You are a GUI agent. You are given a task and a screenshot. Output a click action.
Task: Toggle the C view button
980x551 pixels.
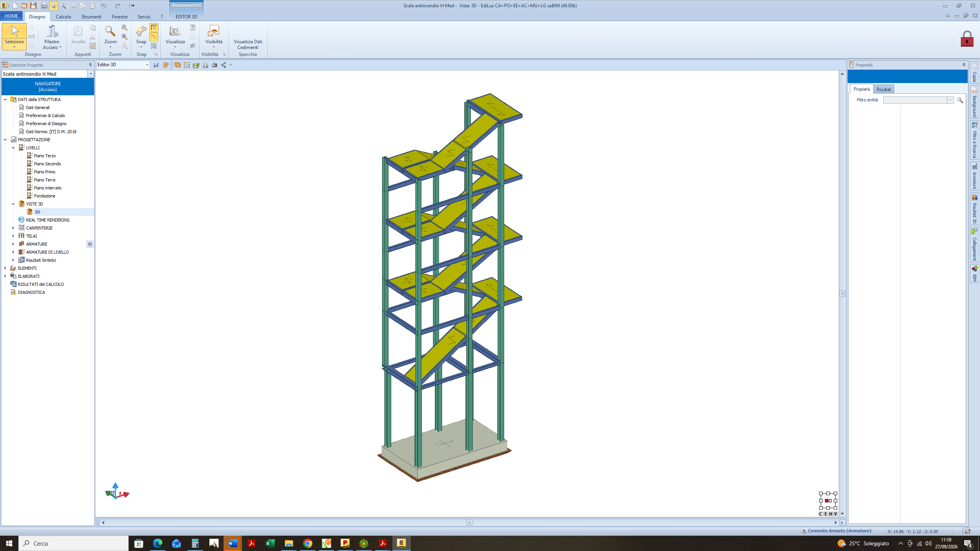pos(821,514)
